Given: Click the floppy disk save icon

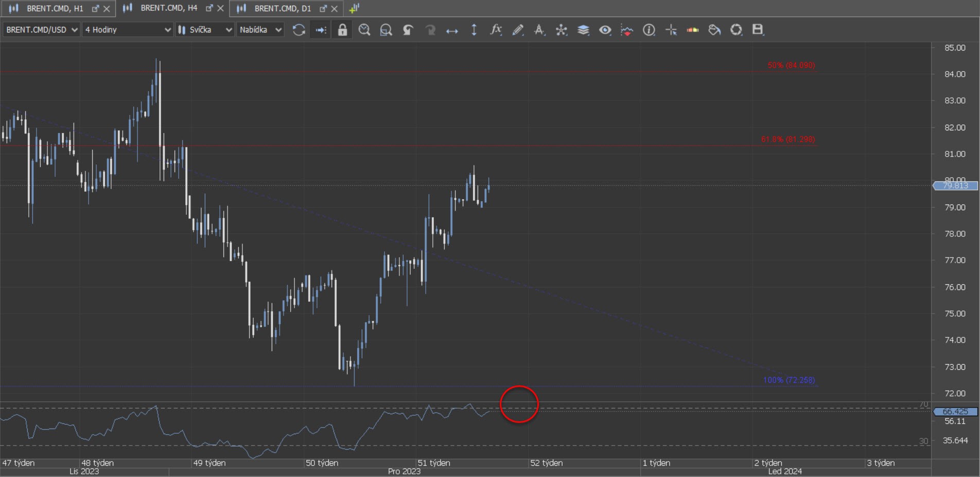Looking at the screenshot, I should [758, 30].
